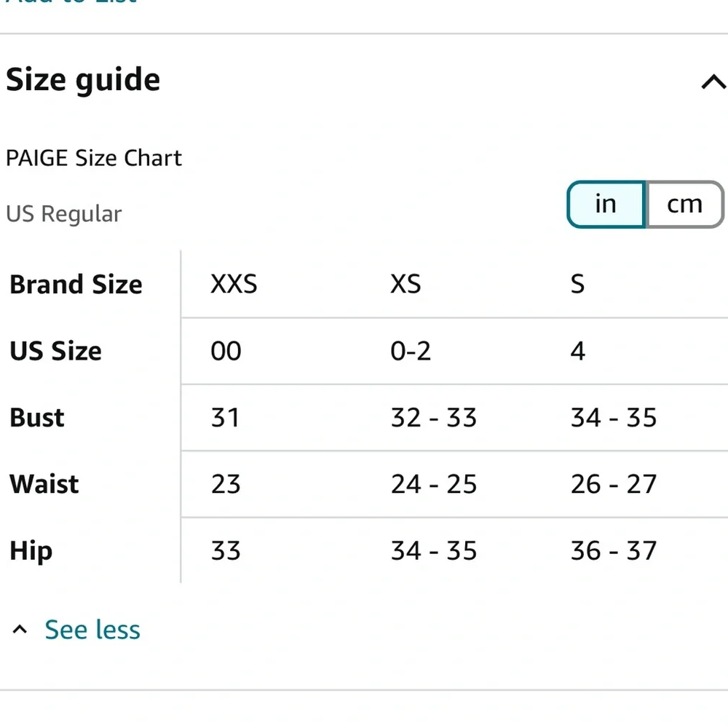Click the See less link

[x=92, y=630]
